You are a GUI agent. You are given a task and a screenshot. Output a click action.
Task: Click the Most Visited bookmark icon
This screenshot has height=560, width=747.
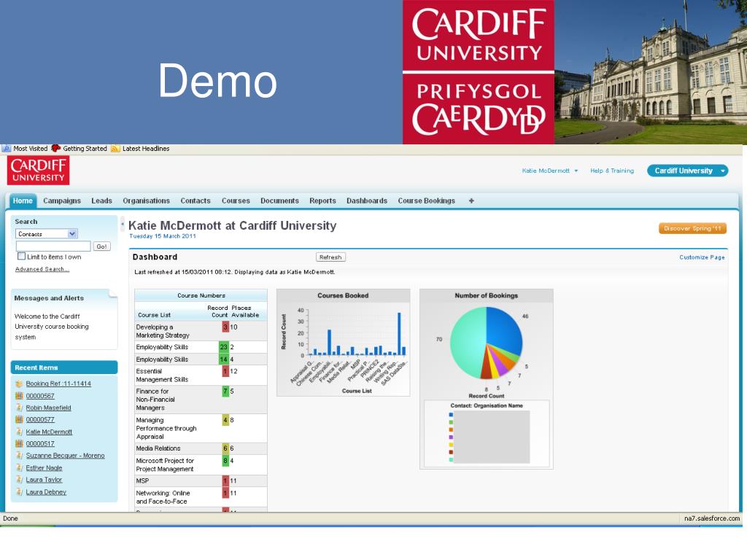pyautogui.click(x=7, y=148)
